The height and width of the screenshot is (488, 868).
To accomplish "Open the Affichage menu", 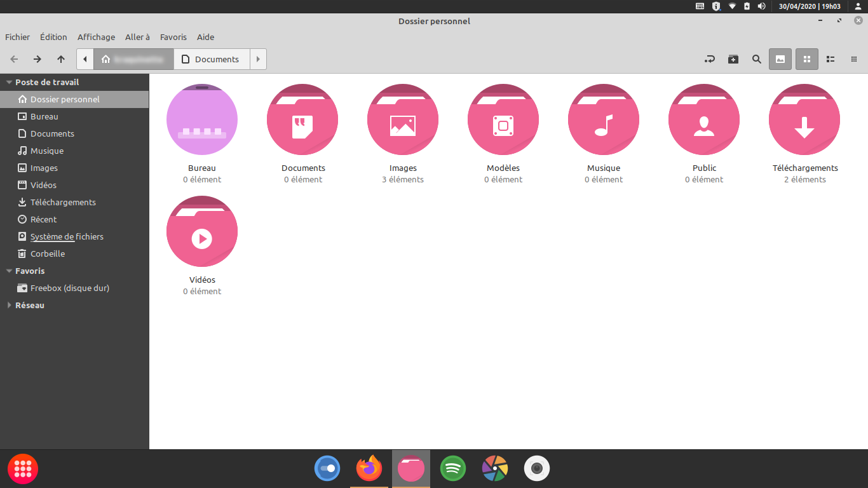I will (x=97, y=37).
